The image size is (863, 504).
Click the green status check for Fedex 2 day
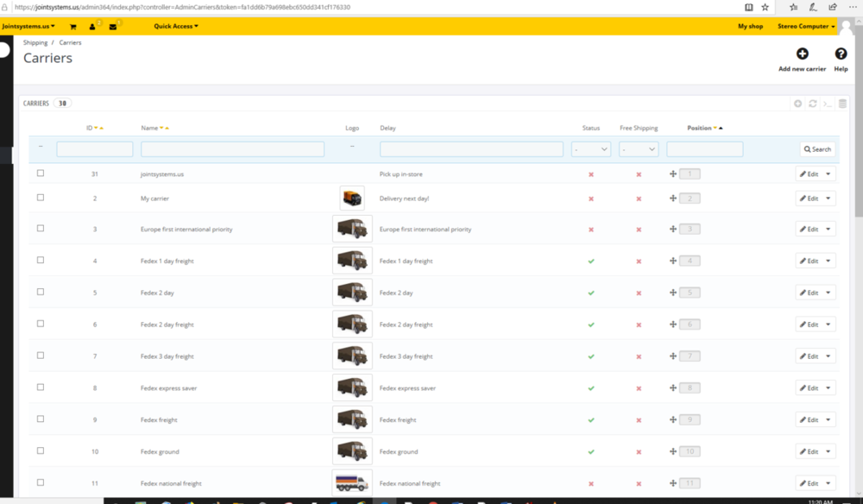pos(591,293)
